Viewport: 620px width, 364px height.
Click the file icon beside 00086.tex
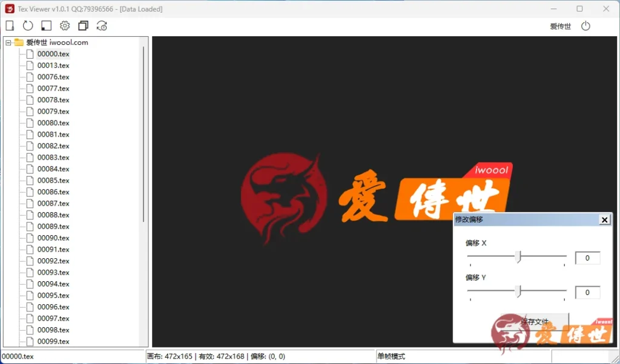(x=30, y=192)
